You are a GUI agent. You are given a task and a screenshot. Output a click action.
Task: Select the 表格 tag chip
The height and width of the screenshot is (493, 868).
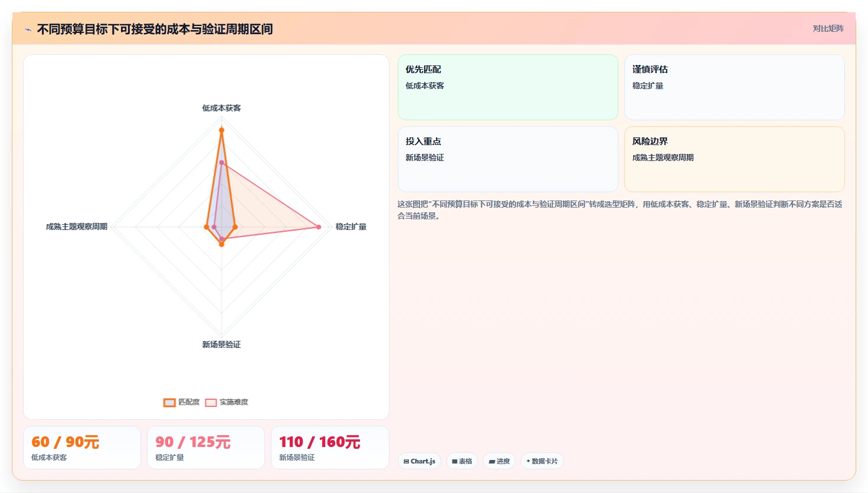pos(462,461)
